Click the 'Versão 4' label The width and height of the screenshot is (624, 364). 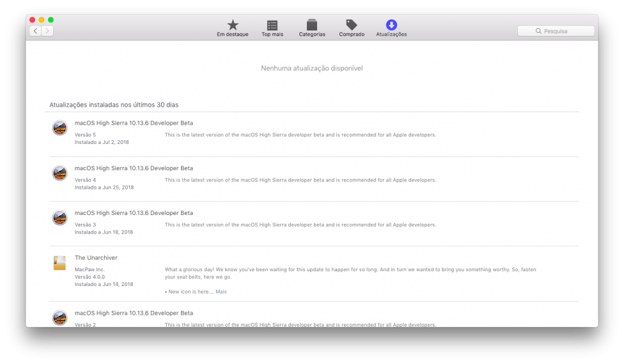[85, 180]
